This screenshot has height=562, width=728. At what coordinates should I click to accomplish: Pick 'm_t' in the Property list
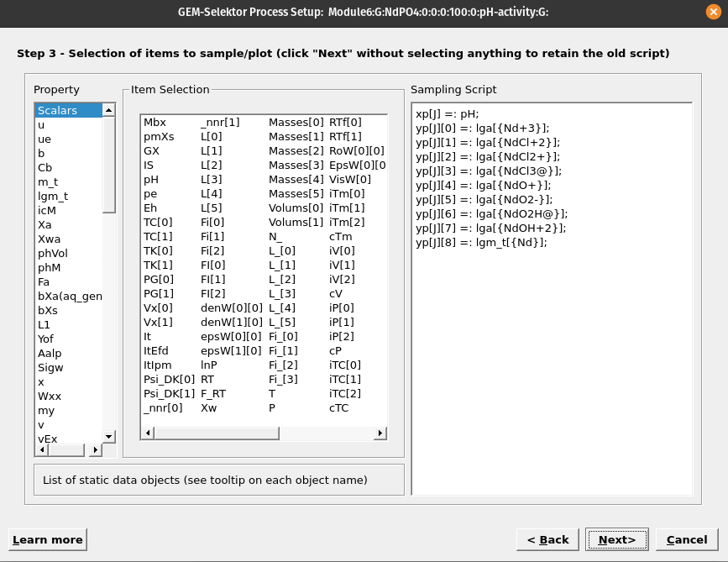pos(48,182)
